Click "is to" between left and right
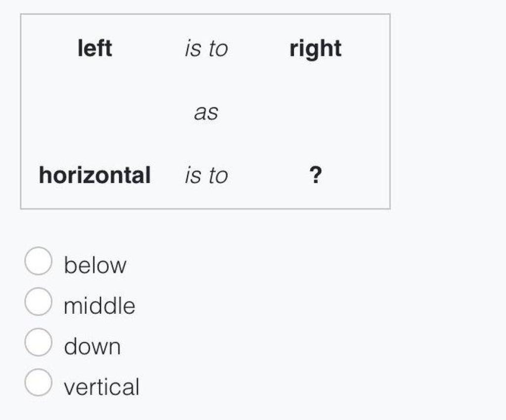The height and width of the screenshot is (420, 506). [206, 49]
